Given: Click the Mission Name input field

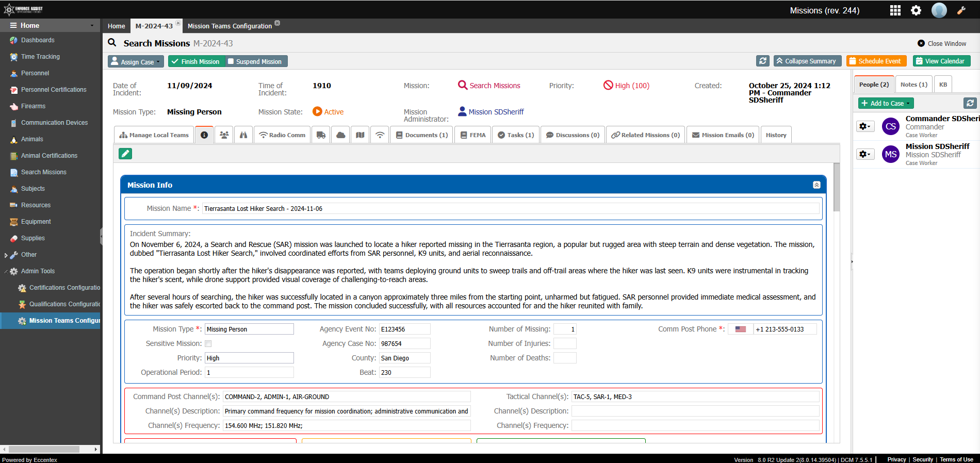Looking at the screenshot, I should (x=511, y=208).
